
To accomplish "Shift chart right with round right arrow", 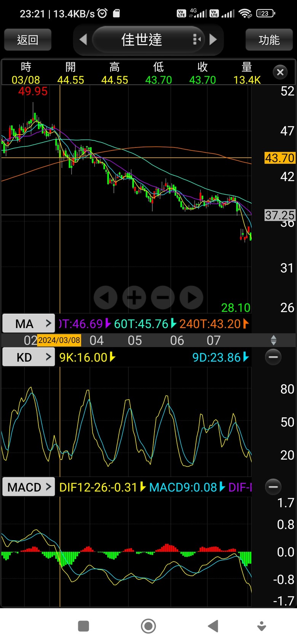I will pyautogui.click(x=192, y=297).
